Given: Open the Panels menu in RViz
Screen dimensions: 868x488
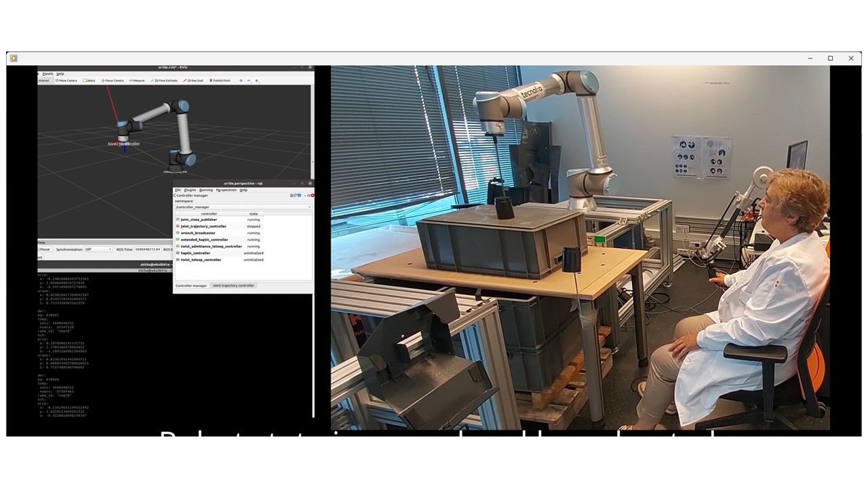Looking at the screenshot, I should coord(47,73).
